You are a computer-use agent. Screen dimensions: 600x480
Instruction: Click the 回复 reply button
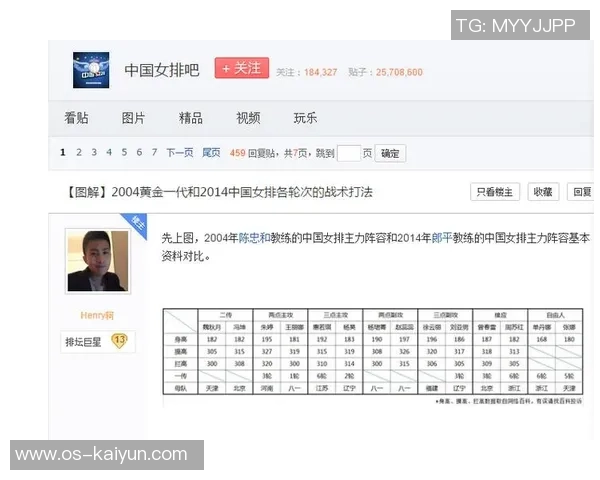tap(581, 192)
